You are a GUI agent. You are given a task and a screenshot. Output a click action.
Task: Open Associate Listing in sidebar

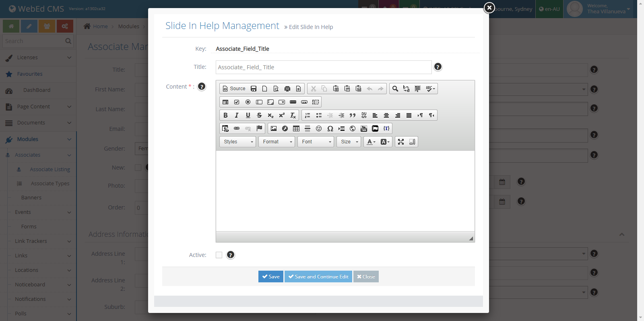tap(50, 170)
